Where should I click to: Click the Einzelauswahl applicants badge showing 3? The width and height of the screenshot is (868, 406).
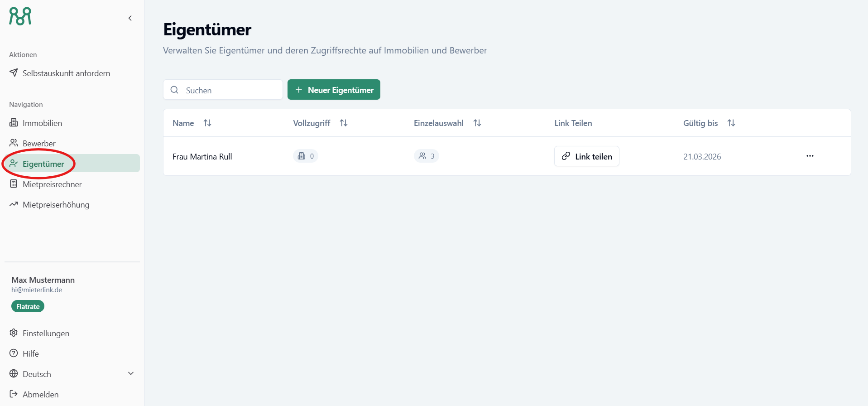[427, 156]
